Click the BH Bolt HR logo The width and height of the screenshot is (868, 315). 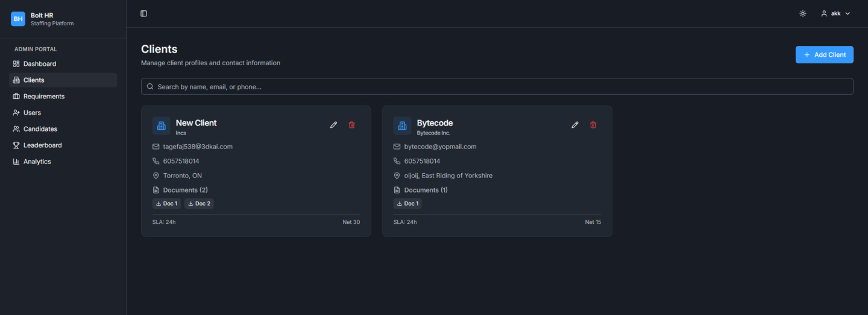(x=18, y=19)
